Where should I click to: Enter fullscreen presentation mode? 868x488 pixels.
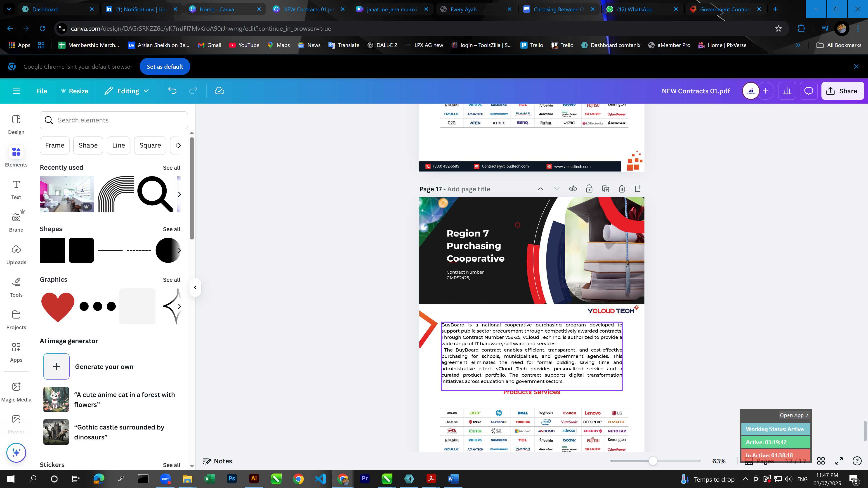click(x=839, y=461)
